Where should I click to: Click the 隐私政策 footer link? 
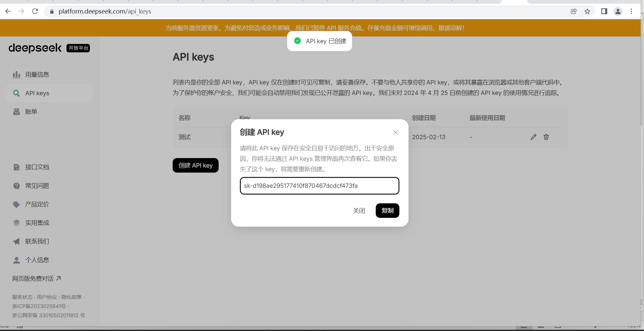pos(72,297)
